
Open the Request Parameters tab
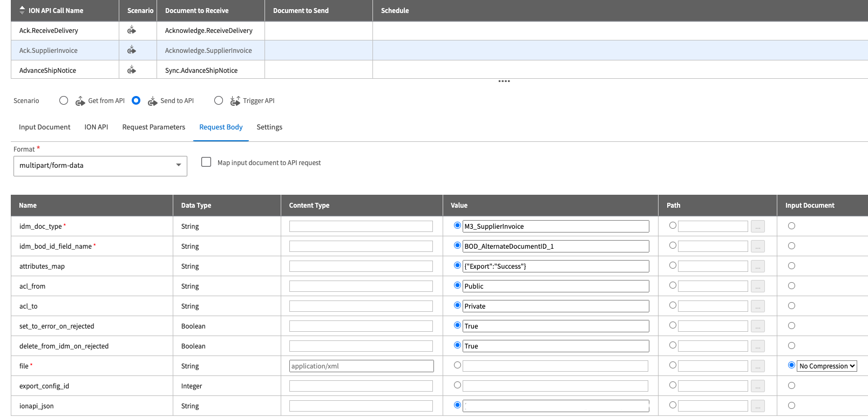pyautogui.click(x=154, y=127)
